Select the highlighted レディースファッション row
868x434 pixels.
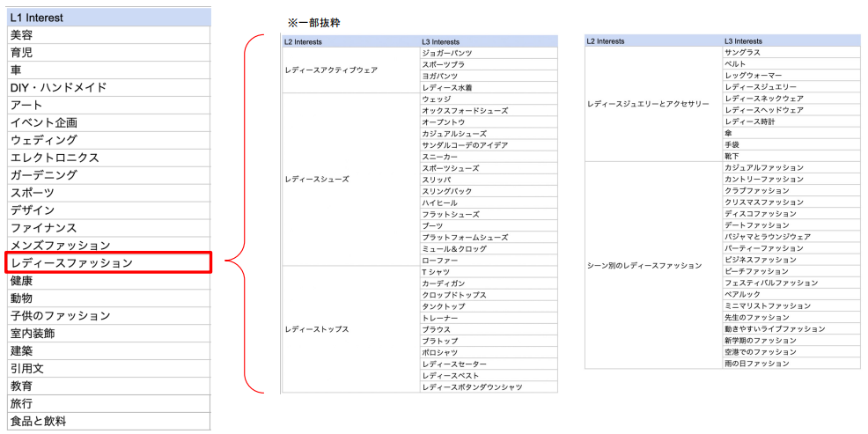coord(108,262)
